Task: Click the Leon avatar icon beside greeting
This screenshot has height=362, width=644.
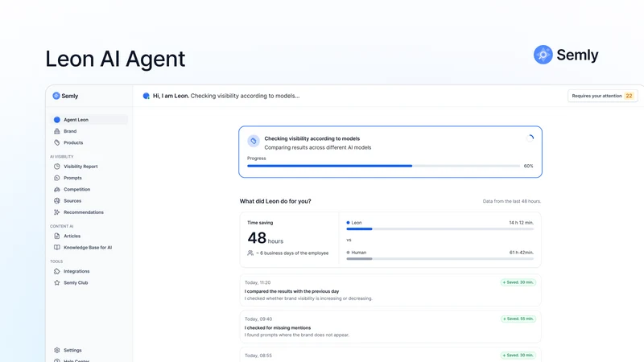Action: point(146,96)
